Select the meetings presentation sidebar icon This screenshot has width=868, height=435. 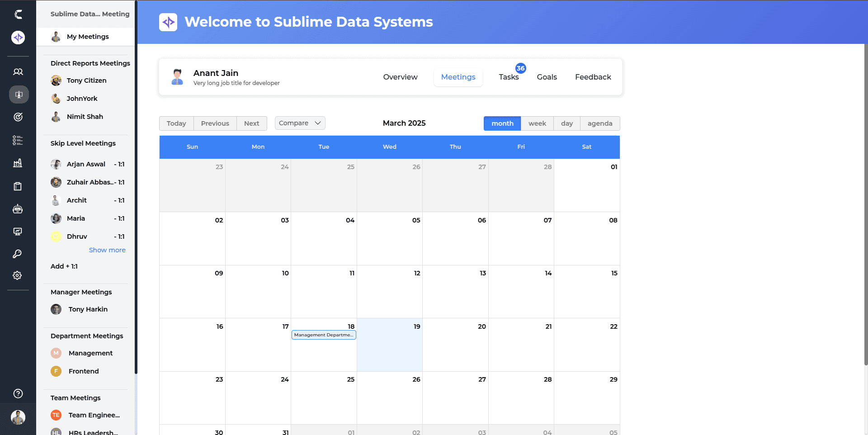(19, 95)
